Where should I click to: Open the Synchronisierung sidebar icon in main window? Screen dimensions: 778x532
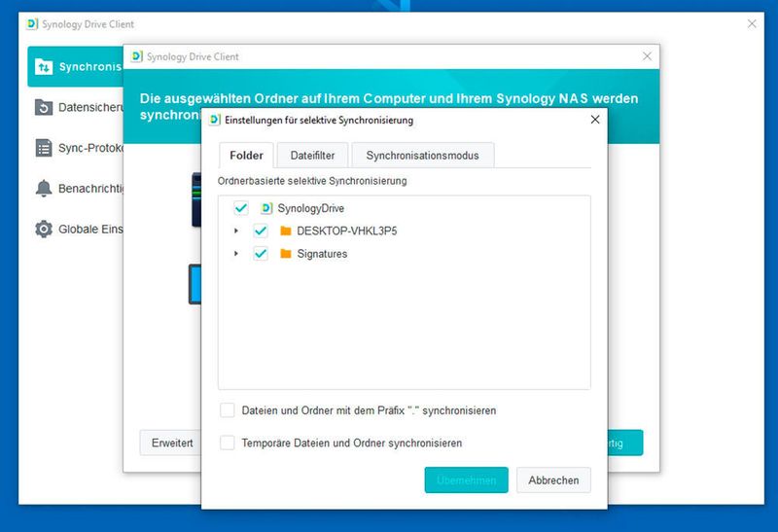point(44,66)
